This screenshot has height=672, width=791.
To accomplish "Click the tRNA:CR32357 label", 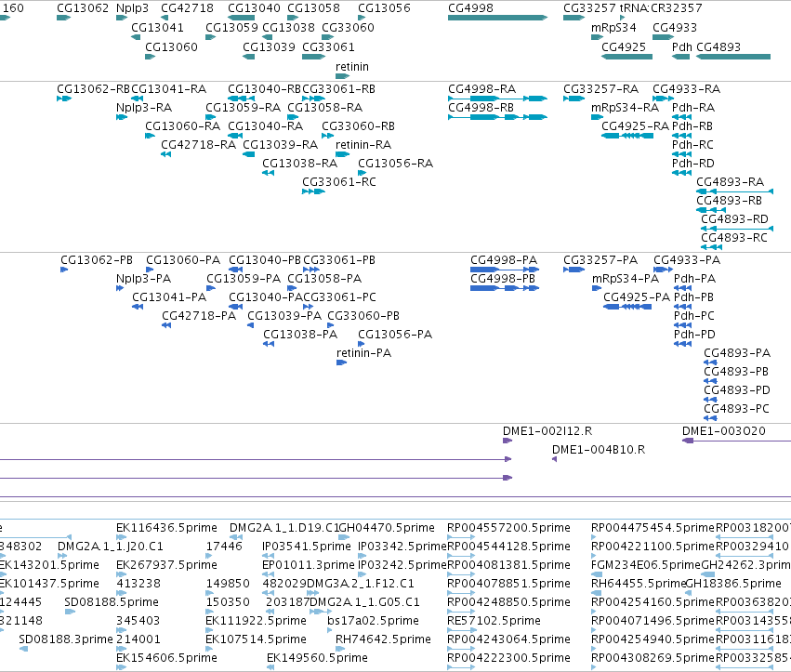I will click(x=661, y=8).
